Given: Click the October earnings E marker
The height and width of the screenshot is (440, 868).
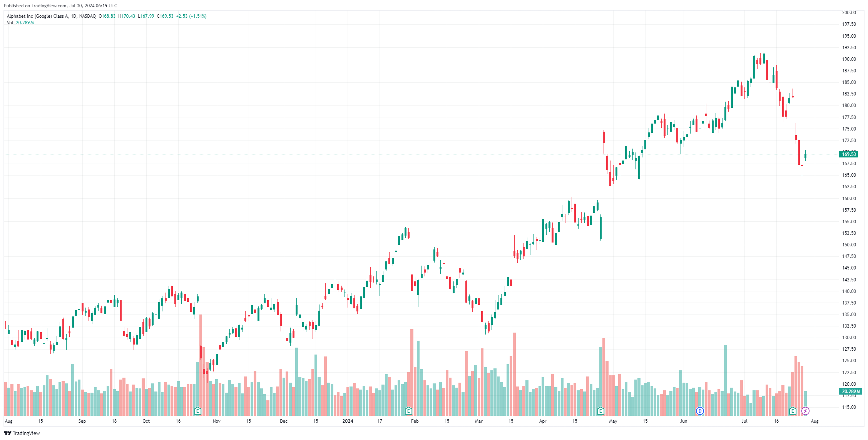Looking at the screenshot, I should click(197, 411).
